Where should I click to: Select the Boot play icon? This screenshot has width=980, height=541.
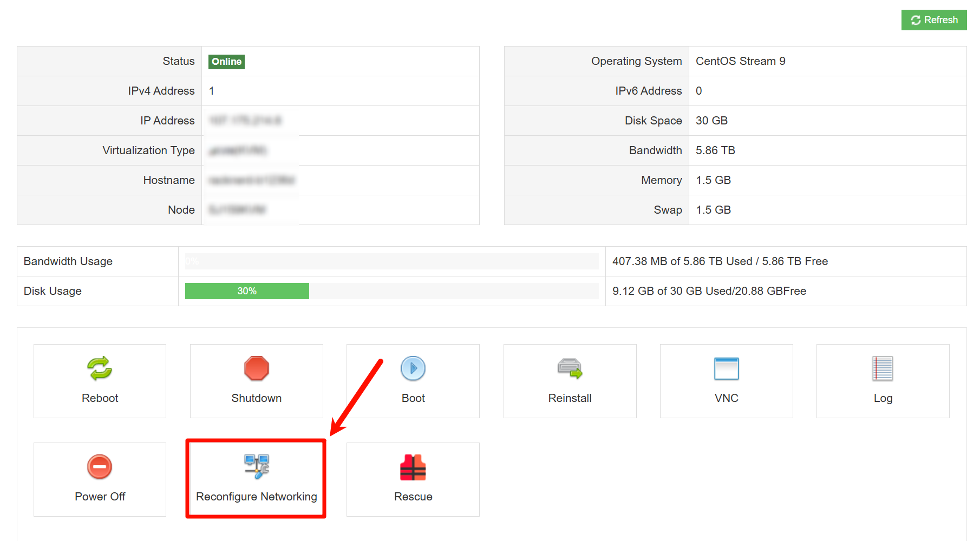(413, 368)
